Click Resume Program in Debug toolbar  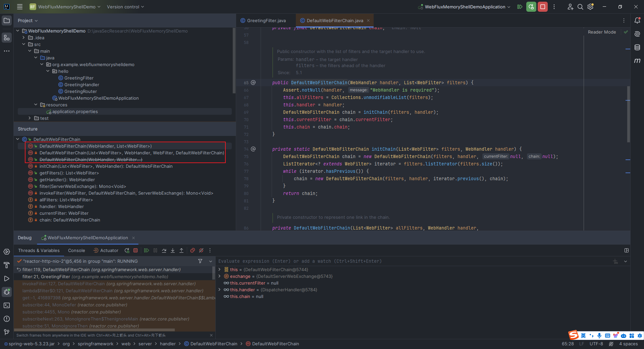(x=147, y=250)
